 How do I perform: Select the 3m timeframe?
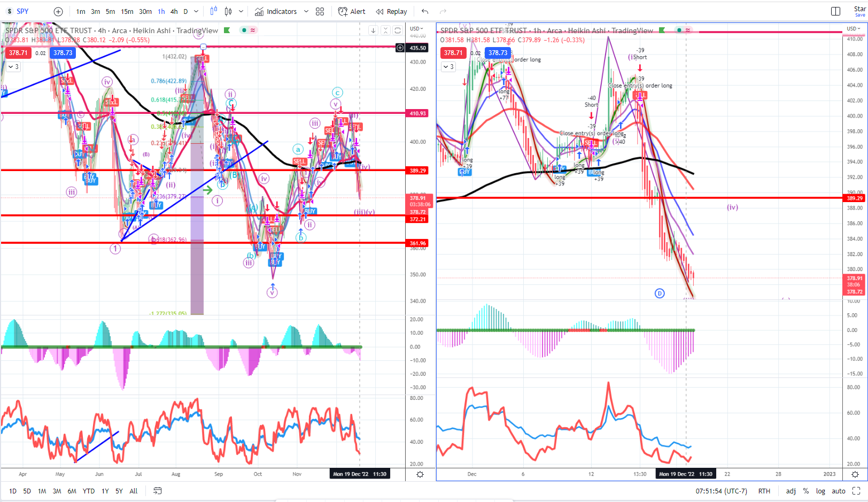coord(95,11)
